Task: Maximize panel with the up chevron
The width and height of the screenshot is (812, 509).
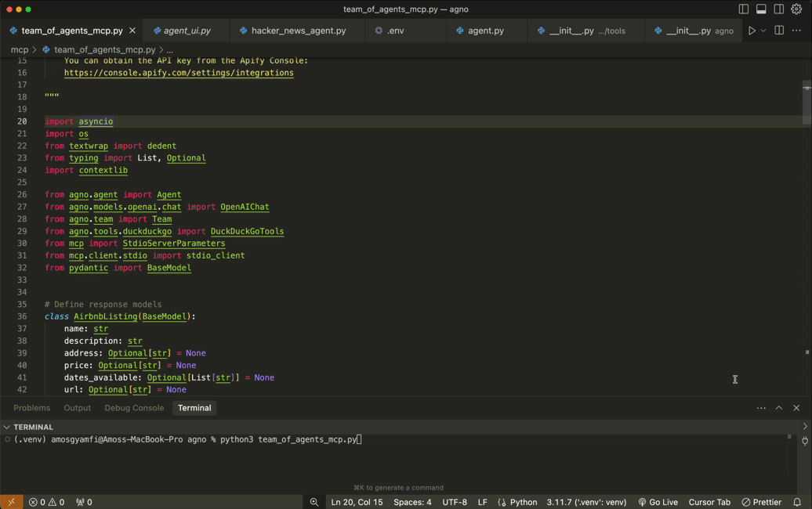Action: (x=779, y=408)
